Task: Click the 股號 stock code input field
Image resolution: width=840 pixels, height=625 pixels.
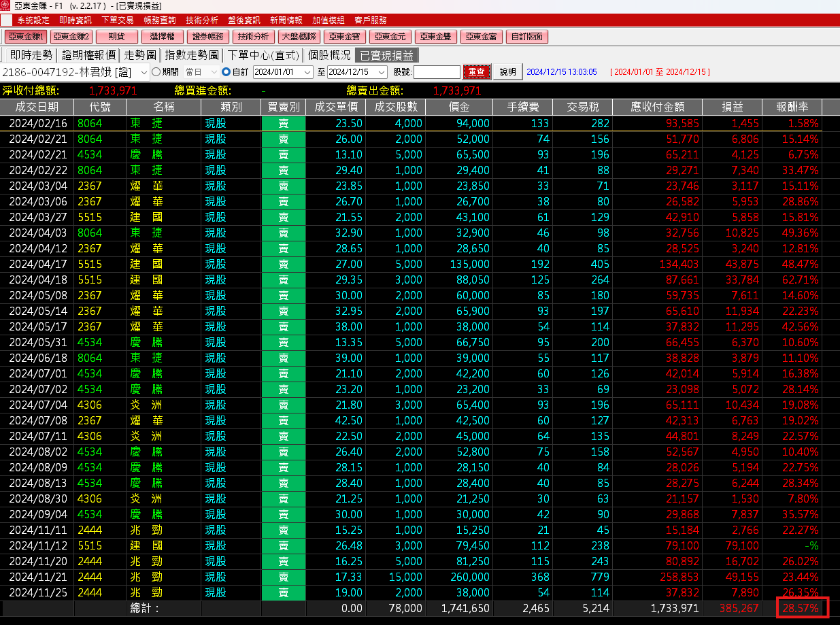Action: click(x=437, y=72)
